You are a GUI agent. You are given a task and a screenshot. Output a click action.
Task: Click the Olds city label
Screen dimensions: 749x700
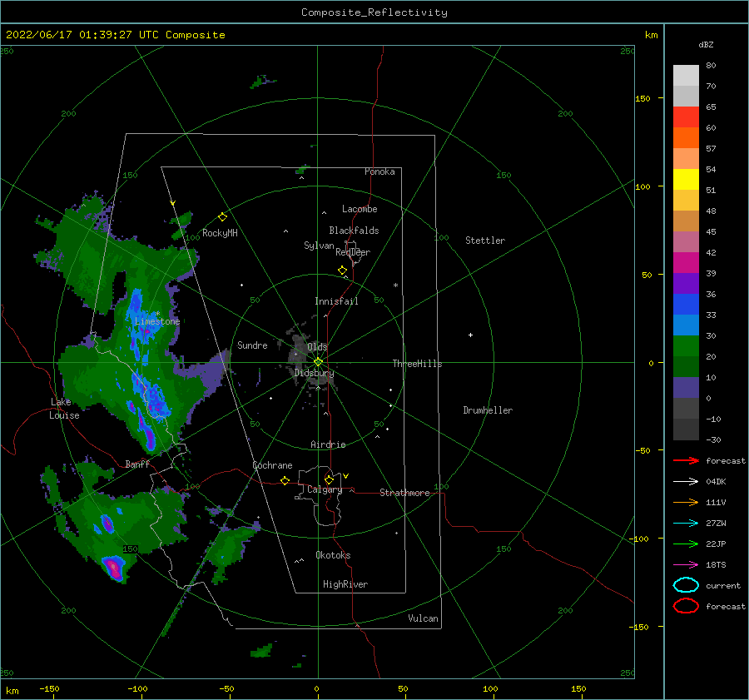click(317, 347)
